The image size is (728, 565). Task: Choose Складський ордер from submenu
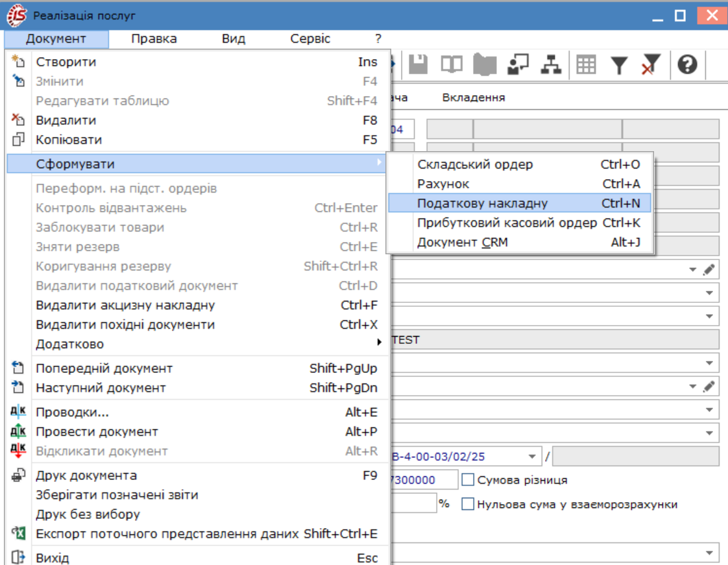tap(520, 164)
